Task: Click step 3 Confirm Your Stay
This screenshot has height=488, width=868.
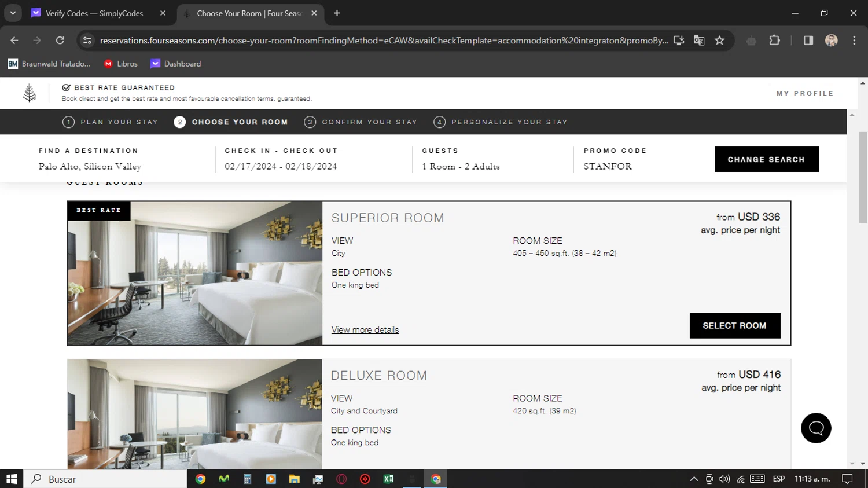Action: pyautogui.click(x=361, y=122)
